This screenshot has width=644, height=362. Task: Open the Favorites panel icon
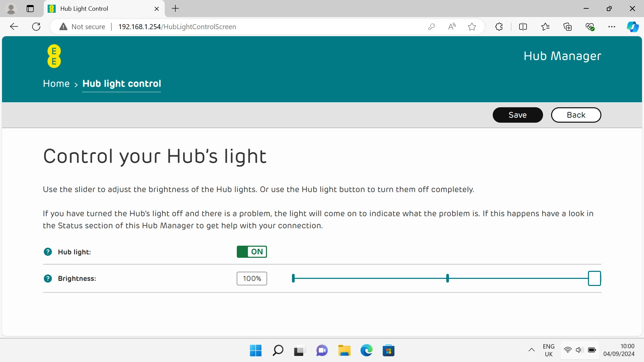point(545,26)
